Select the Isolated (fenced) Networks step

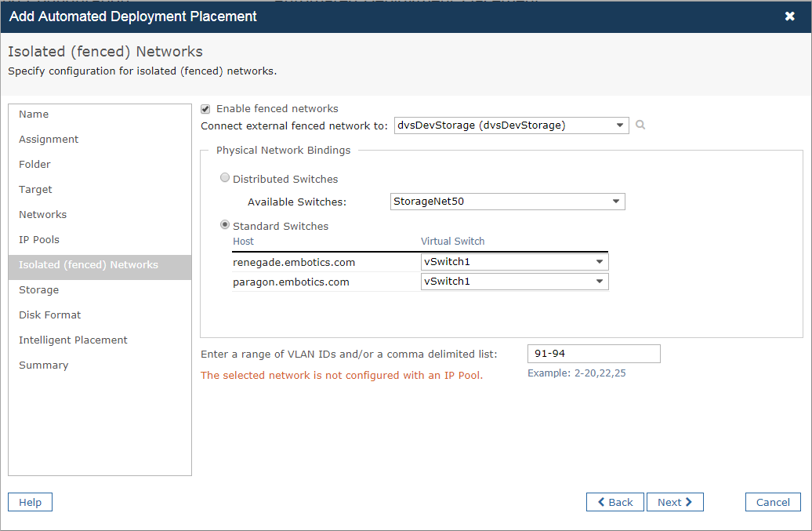tap(100, 267)
